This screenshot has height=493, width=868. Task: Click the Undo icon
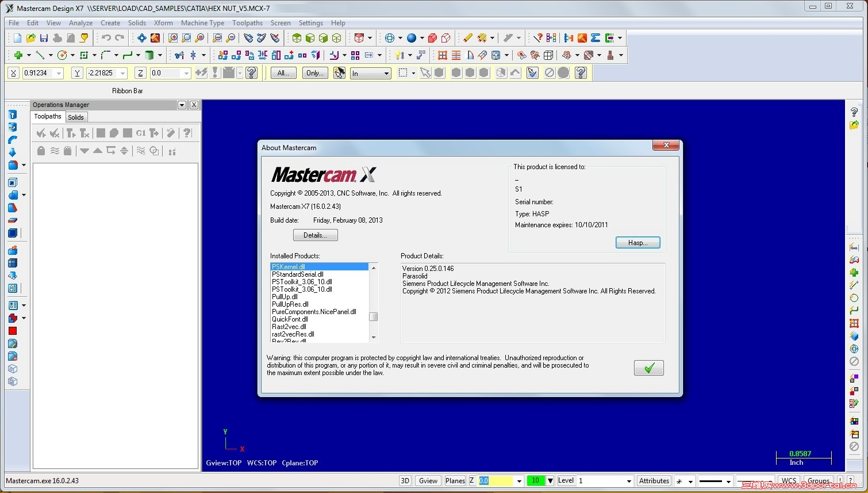coord(107,37)
